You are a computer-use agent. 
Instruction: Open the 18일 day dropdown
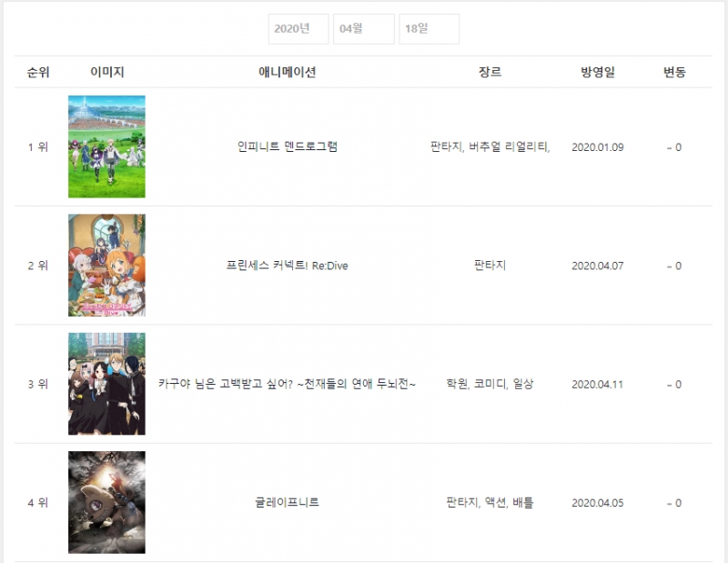click(x=429, y=29)
